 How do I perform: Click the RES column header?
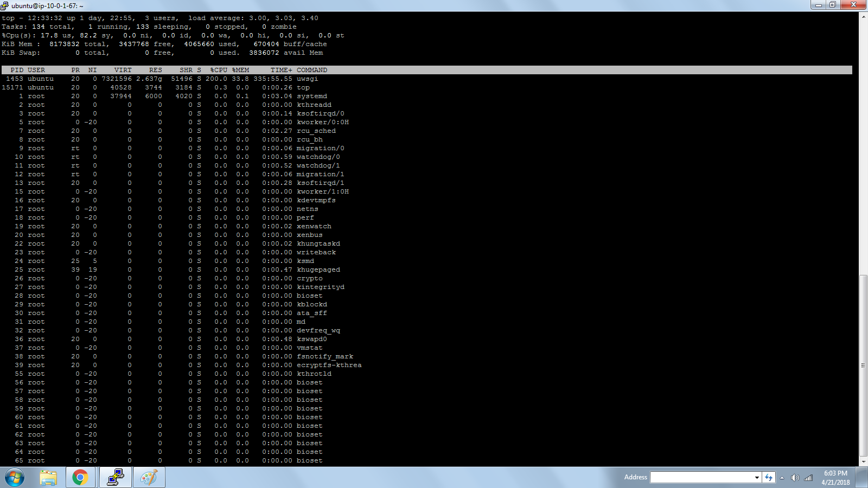(156, 70)
